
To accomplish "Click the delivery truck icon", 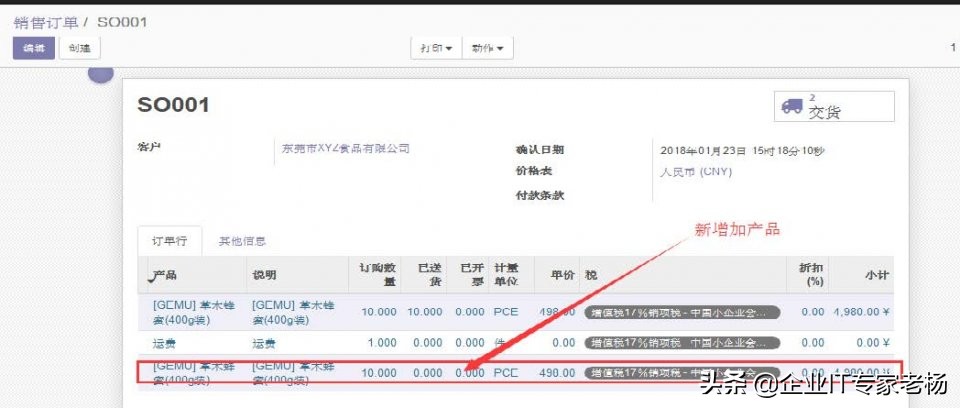I will point(792,107).
